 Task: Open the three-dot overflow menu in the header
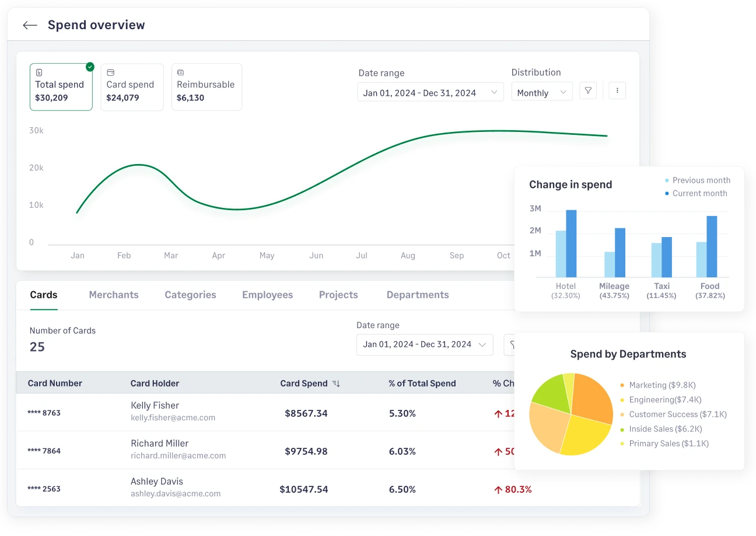click(617, 91)
